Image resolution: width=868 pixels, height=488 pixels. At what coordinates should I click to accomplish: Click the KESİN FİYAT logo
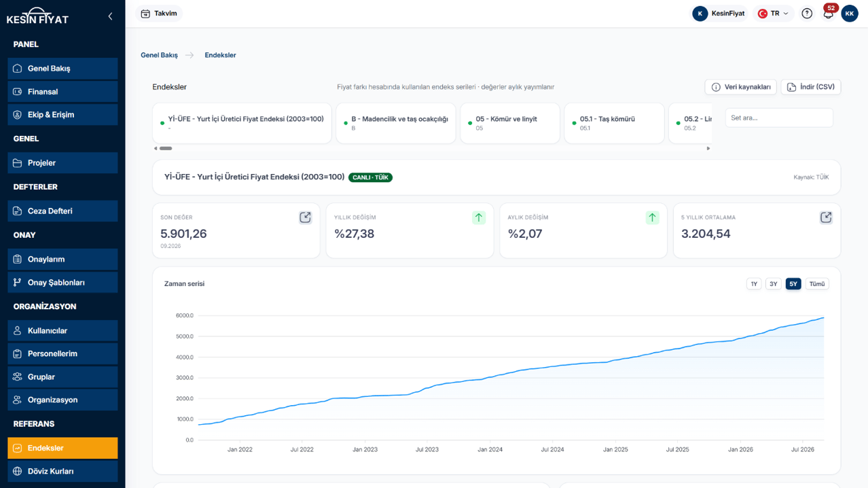click(x=37, y=16)
